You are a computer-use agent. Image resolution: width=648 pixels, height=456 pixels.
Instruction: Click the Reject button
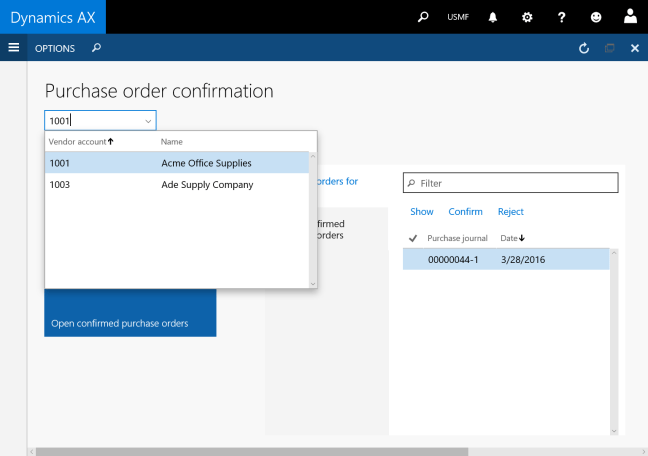click(510, 212)
